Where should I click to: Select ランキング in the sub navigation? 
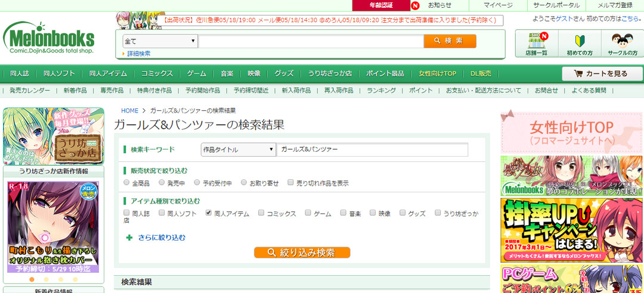(x=381, y=91)
